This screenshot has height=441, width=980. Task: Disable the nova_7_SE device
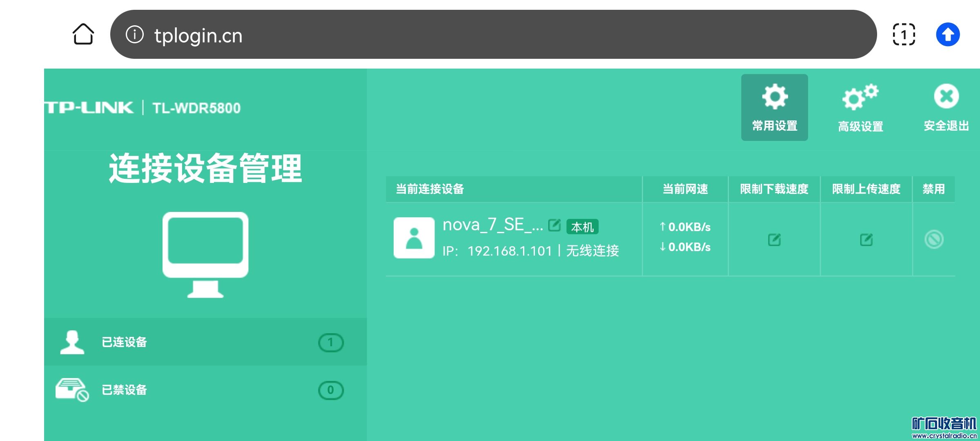click(934, 240)
